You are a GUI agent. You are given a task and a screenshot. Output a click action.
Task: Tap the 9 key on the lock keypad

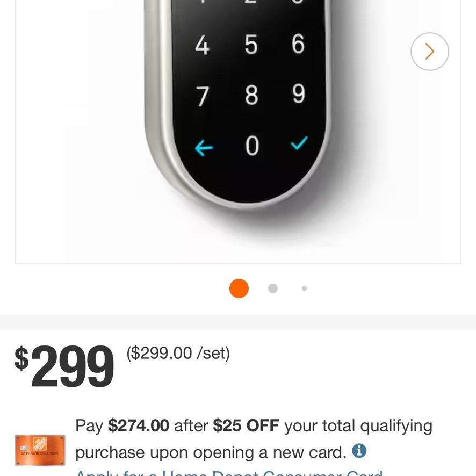[298, 93]
